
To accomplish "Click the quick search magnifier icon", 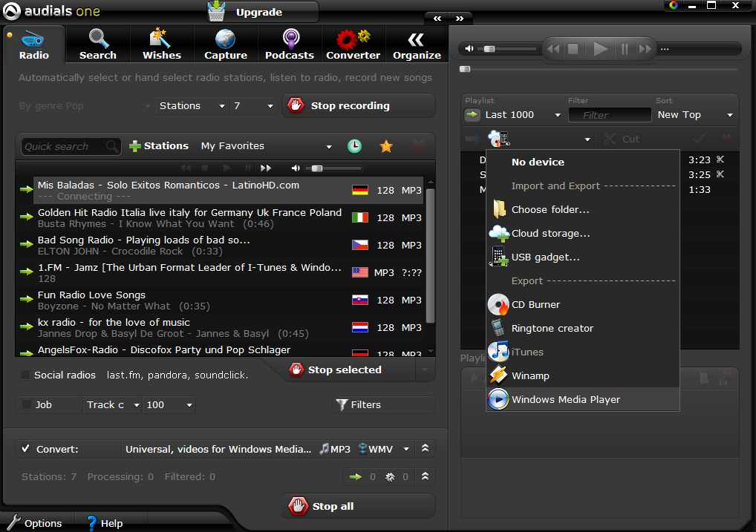I will pos(112,146).
